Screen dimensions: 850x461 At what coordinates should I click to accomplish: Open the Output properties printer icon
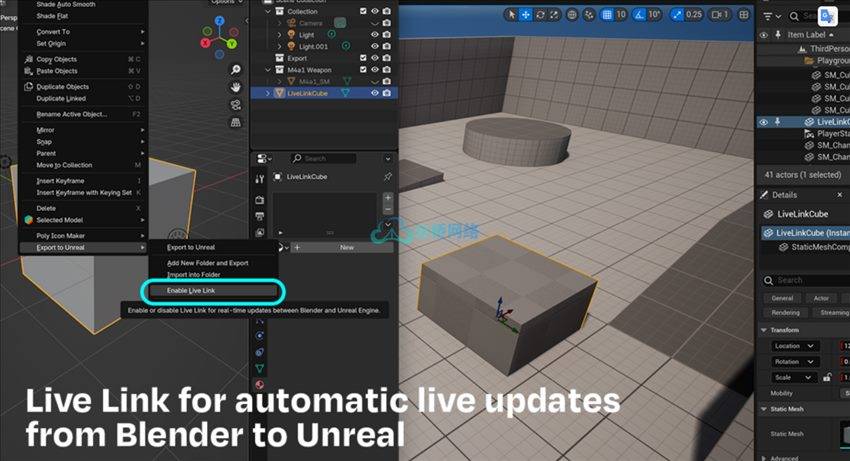(260, 216)
